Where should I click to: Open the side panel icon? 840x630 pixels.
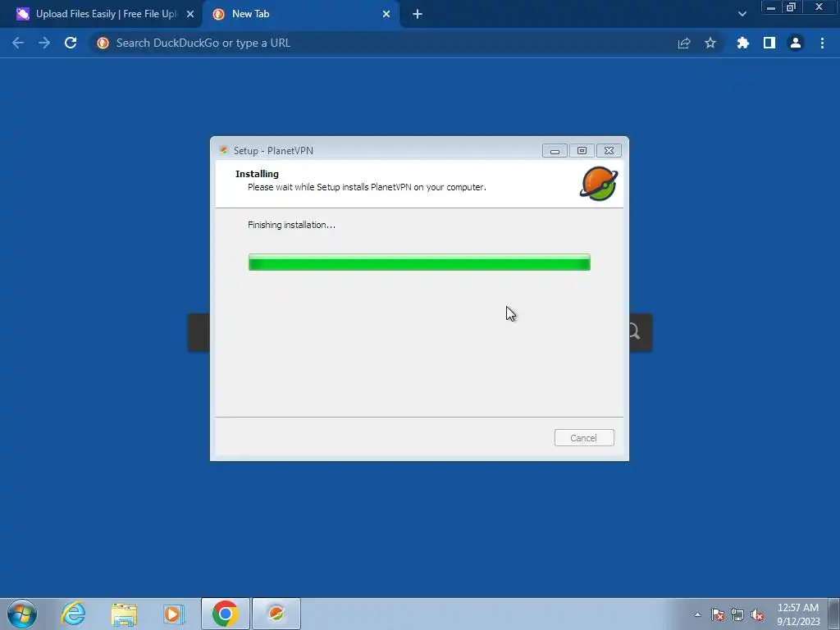[x=769, y=43]
